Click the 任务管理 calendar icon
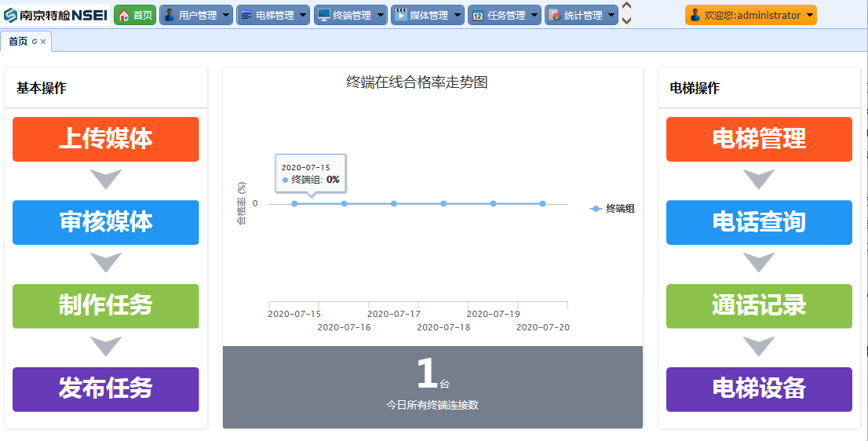This screenshot has width=868, height=441. click(478, 15)
